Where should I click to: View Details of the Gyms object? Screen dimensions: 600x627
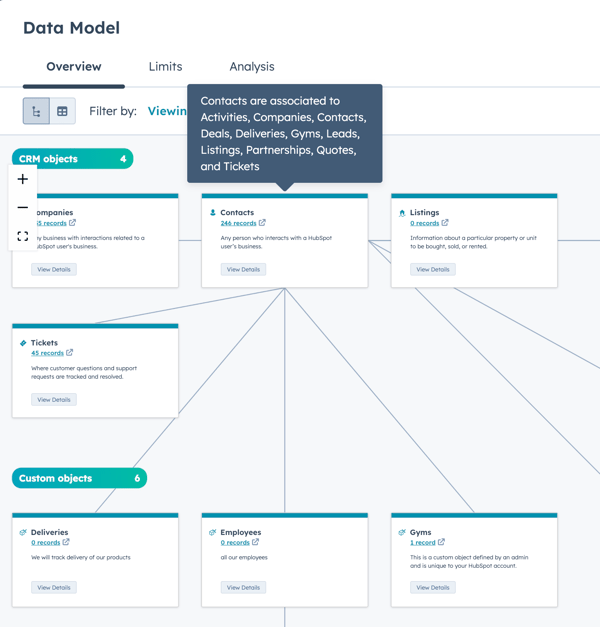click(433, 587)
